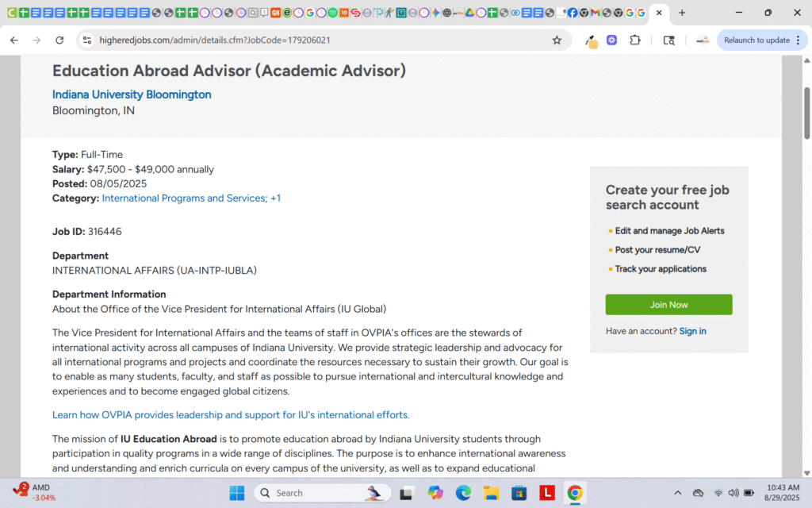812x508 pixels.
Task: Open International Programs and Services category
Action: click(x=184, y=198)
